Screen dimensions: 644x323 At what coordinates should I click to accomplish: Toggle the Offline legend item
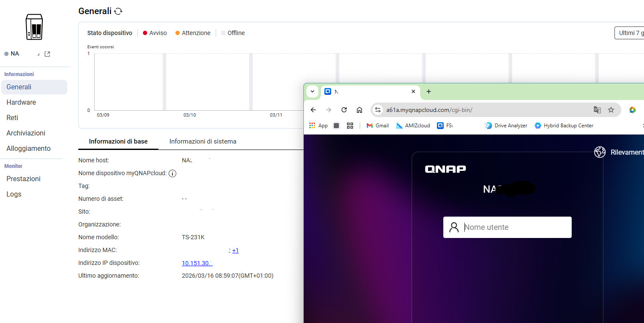(233, 33)
